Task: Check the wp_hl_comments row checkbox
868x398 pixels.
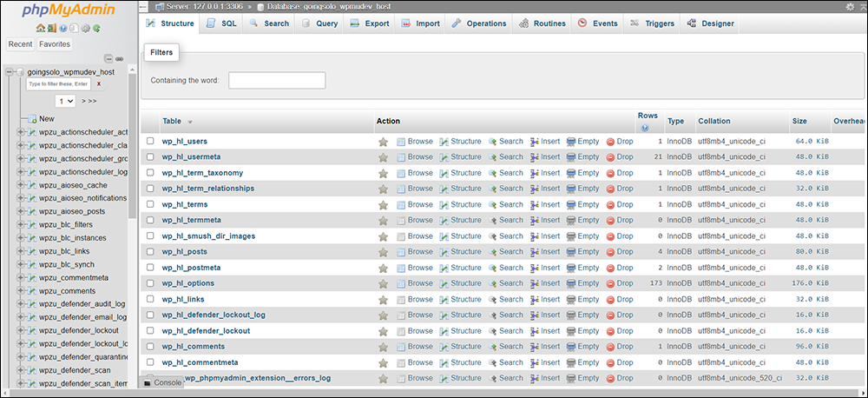Action: point(150,347)
